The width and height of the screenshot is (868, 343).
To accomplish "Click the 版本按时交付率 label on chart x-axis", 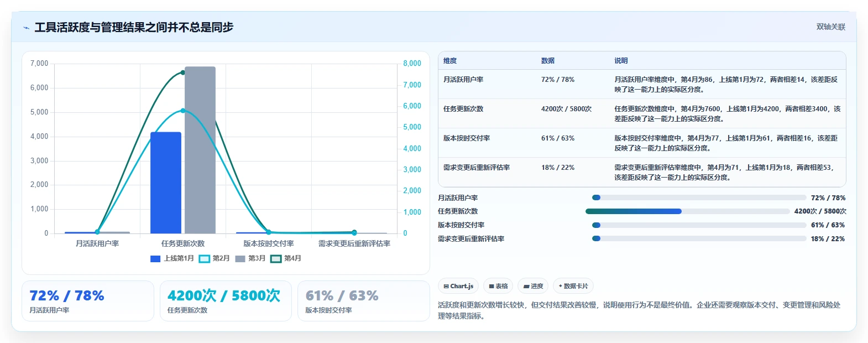I will [269, 243].
